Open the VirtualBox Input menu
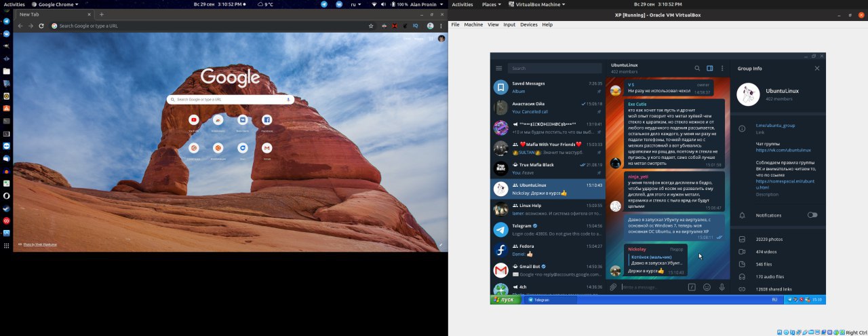Screen dimensions: 868x336 (x=509, y=24)
